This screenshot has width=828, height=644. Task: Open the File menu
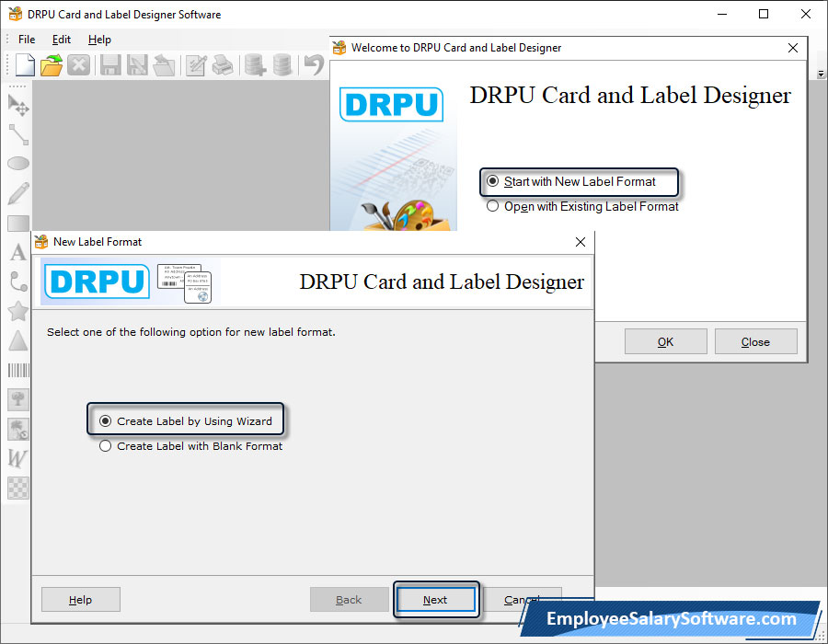tap(27, 40)
